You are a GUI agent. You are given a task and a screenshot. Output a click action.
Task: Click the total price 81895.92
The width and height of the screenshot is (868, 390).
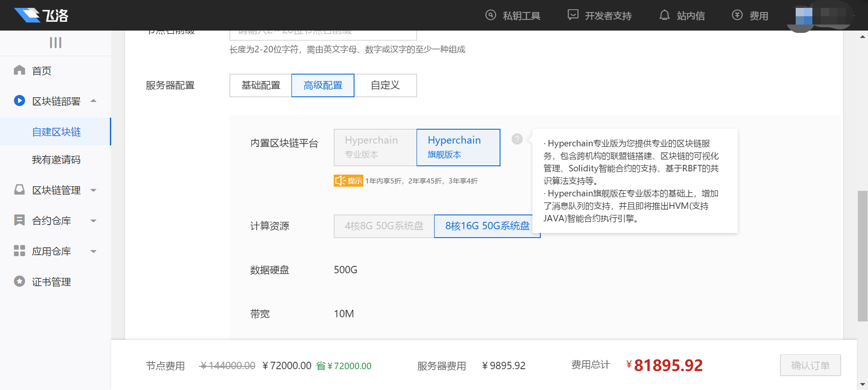pos(664,365)
